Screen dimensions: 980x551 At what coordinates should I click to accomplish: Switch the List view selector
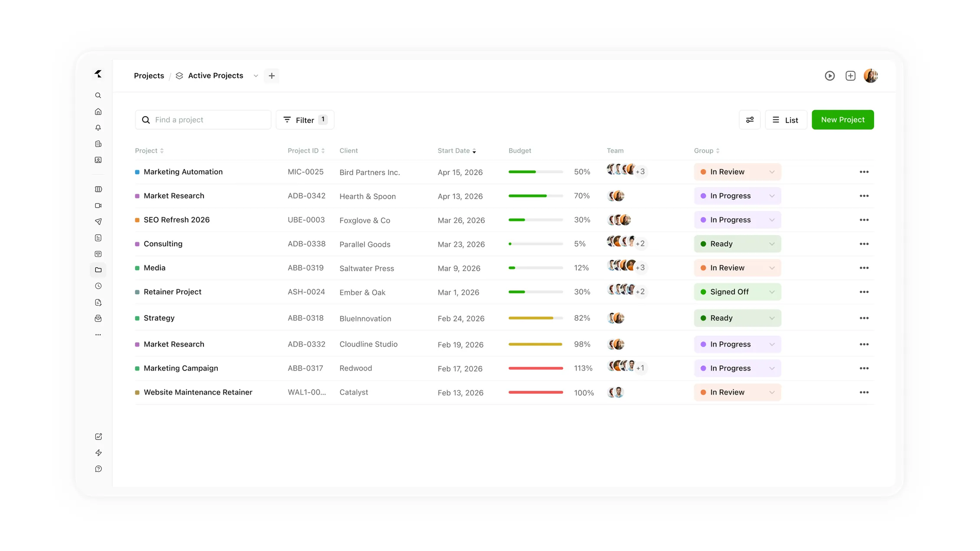click(785, 120)
